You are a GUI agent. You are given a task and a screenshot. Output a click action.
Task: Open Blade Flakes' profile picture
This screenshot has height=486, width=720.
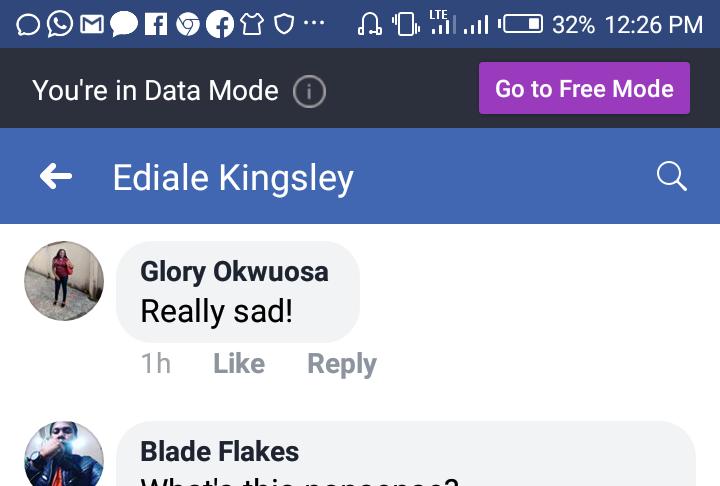click(64, 455)
